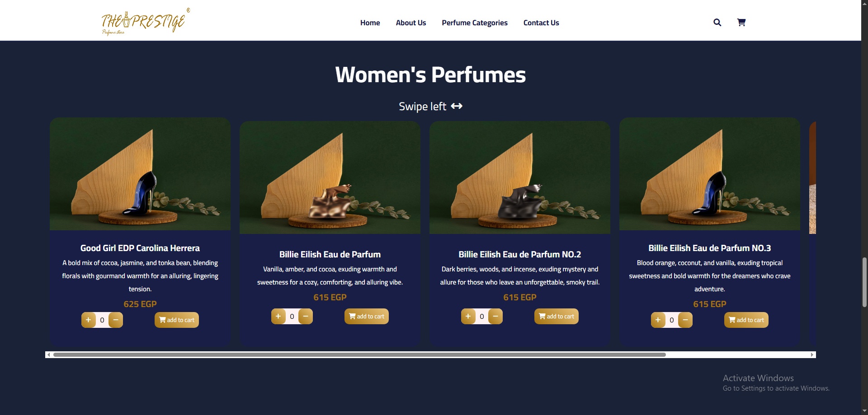Viewport: 868px width, 415px height.
Task: Open the About Us page
Action: point(411,23)
